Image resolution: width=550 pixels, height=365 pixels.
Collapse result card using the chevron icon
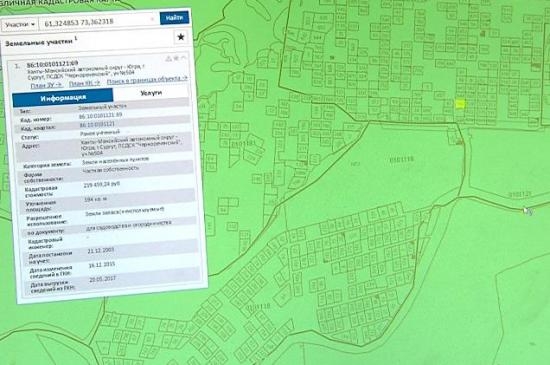coord(183,57)
